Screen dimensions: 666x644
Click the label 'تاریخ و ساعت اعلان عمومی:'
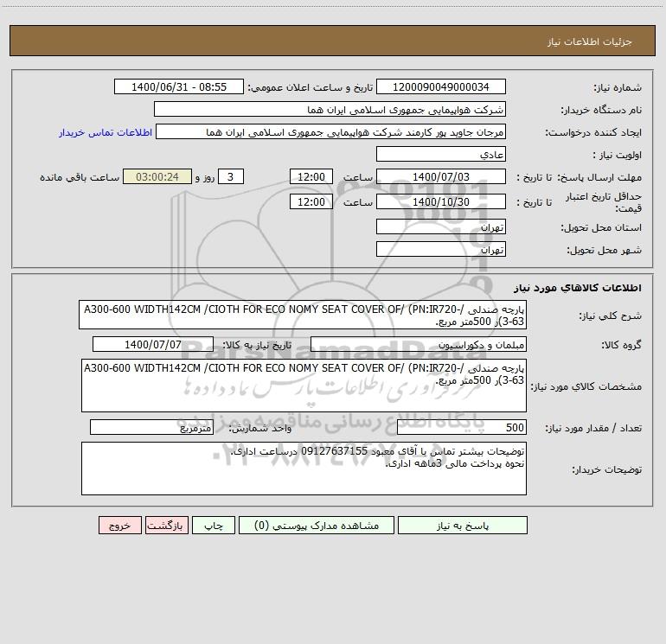310,87
